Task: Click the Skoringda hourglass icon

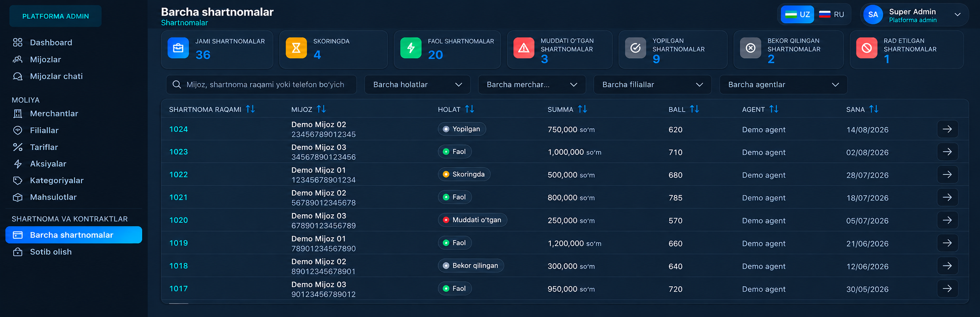Action: point(296,48)
